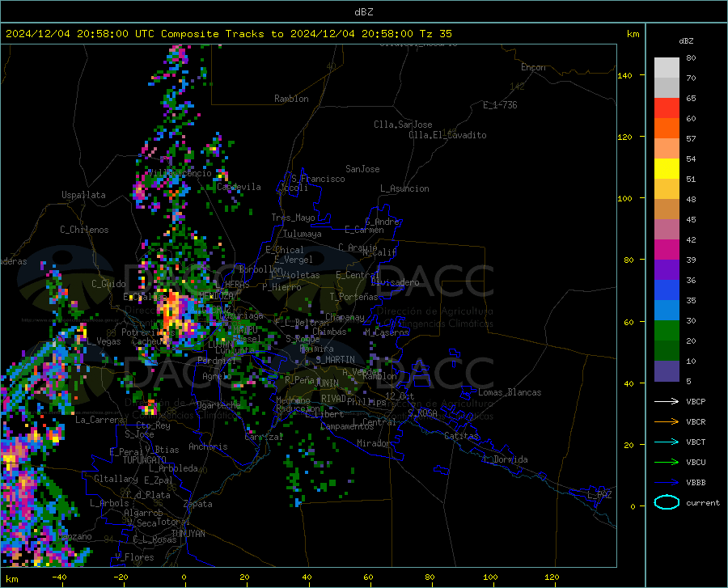
Task: Click the dBZ title at the top
Action: point(363,12)
